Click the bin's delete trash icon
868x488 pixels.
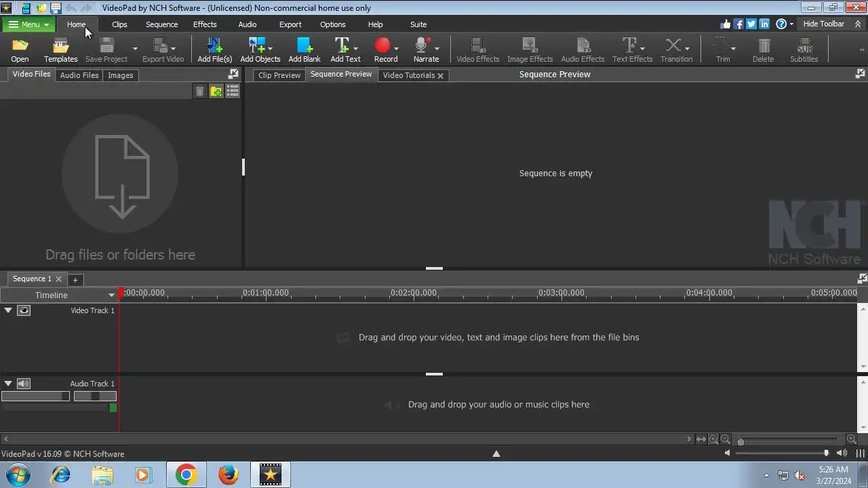point(199,91)
